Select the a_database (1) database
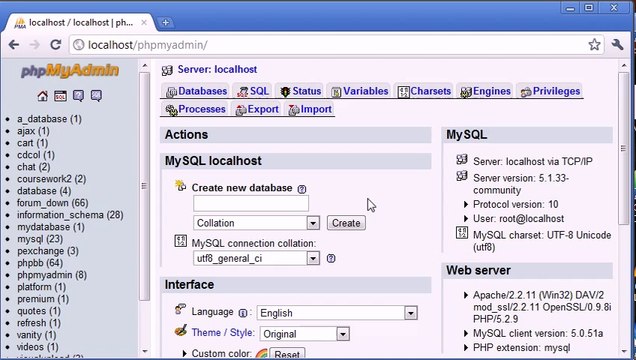Screen dimensions: 636x360 49,119
